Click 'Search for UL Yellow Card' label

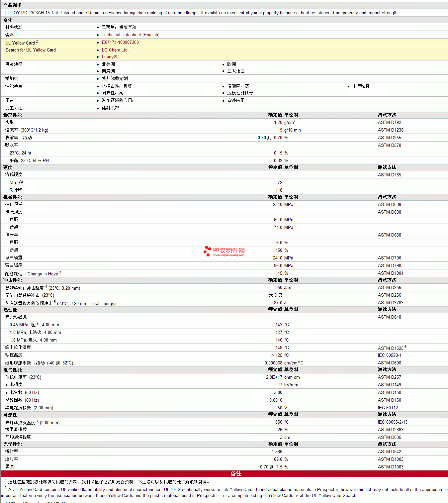pyautogui.click(x=31, y=50)
